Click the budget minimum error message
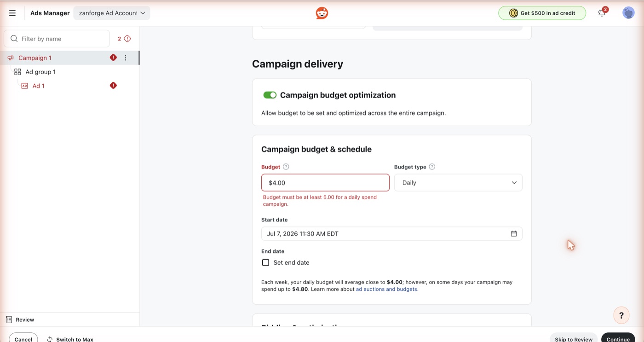The image size is (644, 342). (x=320, y=200)
